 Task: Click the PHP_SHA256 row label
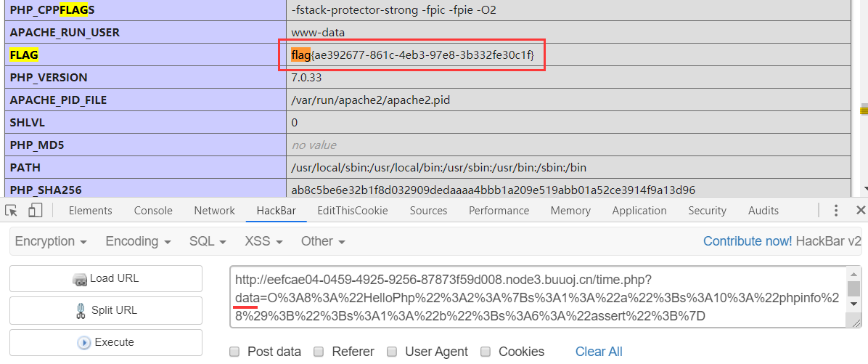46,190
